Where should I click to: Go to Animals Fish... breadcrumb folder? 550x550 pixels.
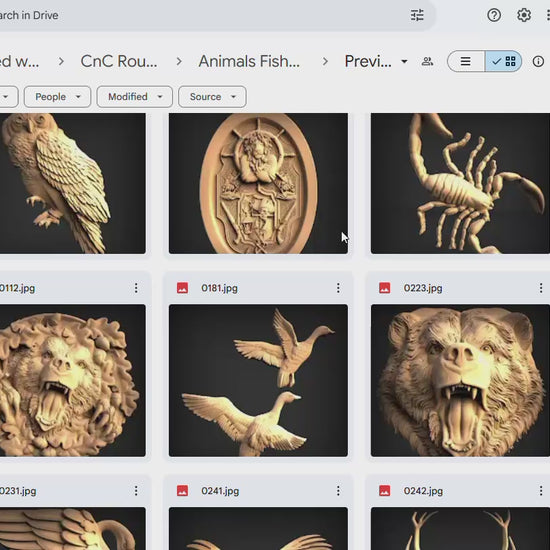tap(249, 61)
